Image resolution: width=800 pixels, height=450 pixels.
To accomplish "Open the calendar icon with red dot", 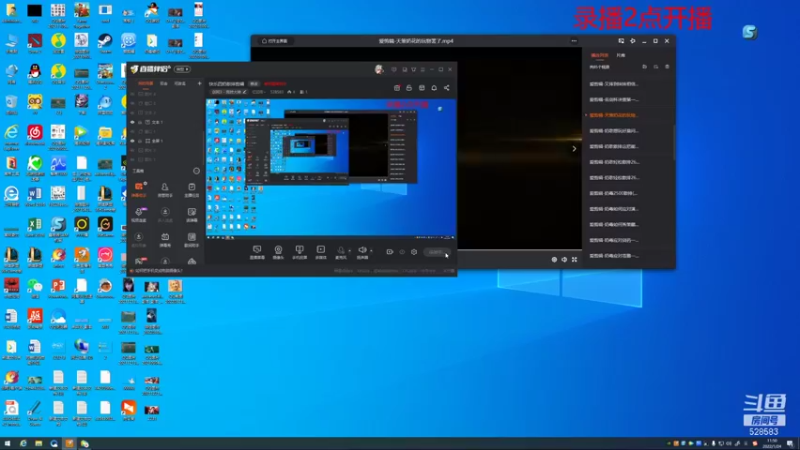I will point(397,88).
